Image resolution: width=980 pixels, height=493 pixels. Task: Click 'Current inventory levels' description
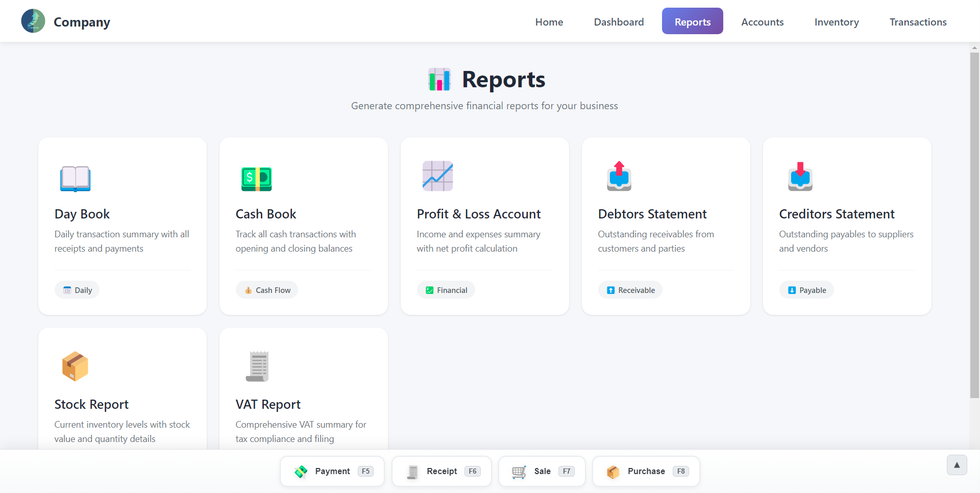pos(122,432)
